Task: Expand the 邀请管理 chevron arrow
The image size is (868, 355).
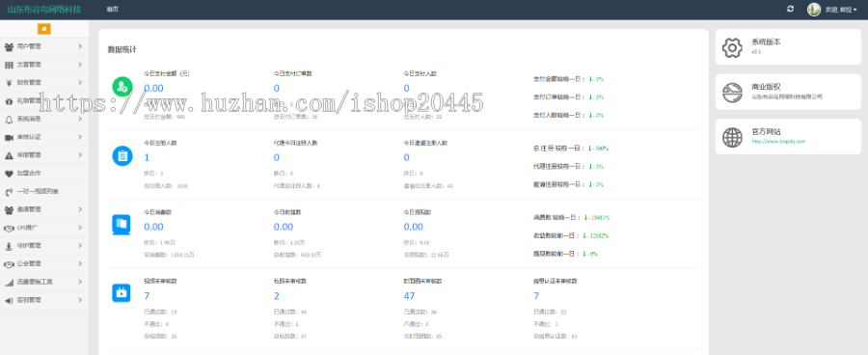Action: 80,209
